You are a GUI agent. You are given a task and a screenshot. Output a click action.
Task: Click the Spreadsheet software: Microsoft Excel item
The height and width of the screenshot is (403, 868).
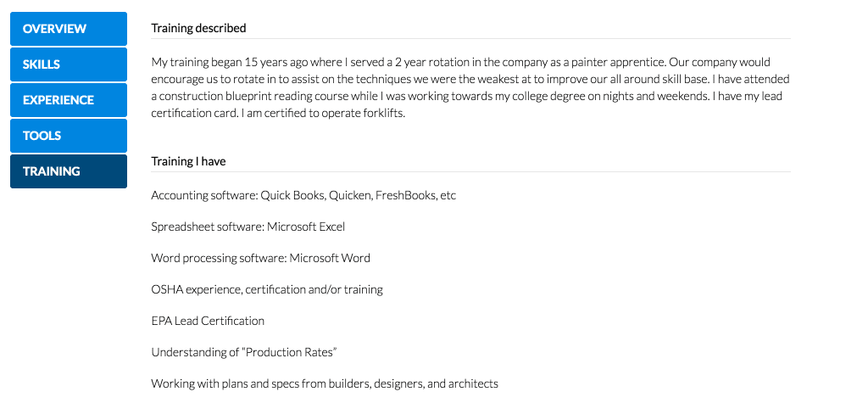tap(248, 227)
